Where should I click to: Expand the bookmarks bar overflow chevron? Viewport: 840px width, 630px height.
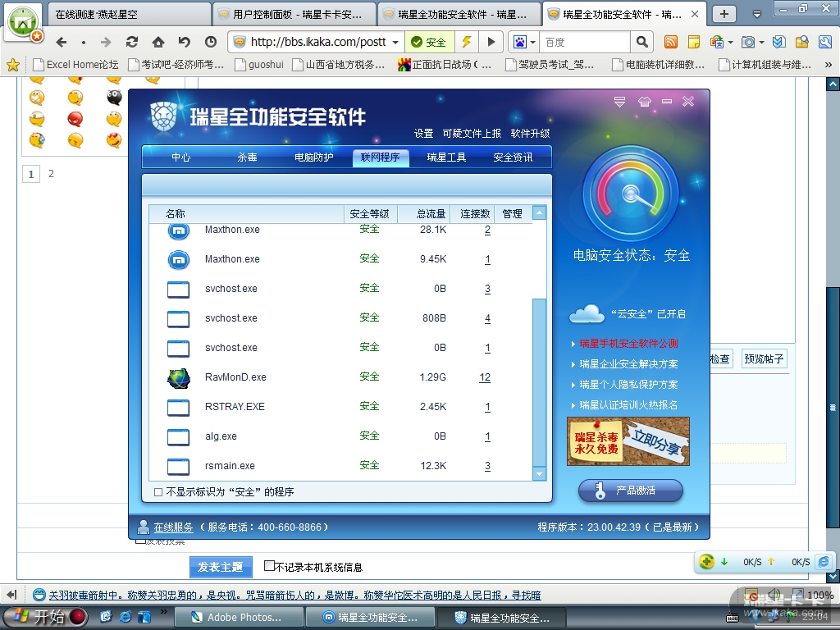pyautogui.click(x=829, y=65)
